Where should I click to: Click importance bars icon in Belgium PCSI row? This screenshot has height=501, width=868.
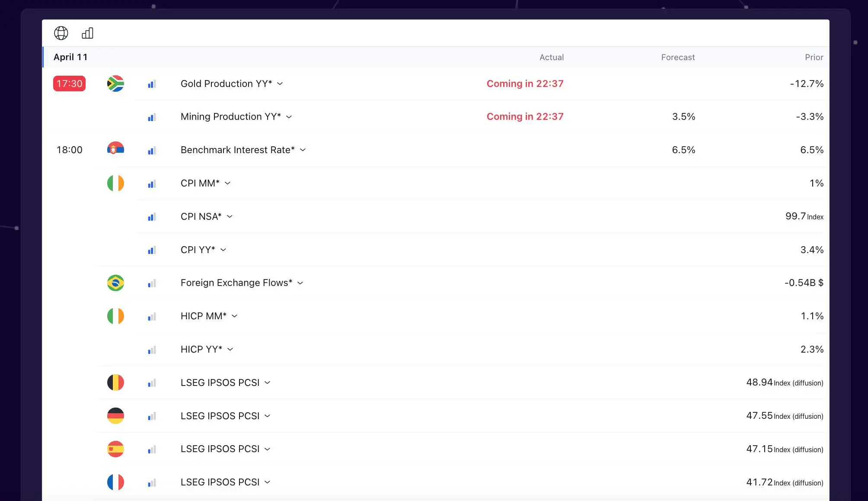click(152, 383)
